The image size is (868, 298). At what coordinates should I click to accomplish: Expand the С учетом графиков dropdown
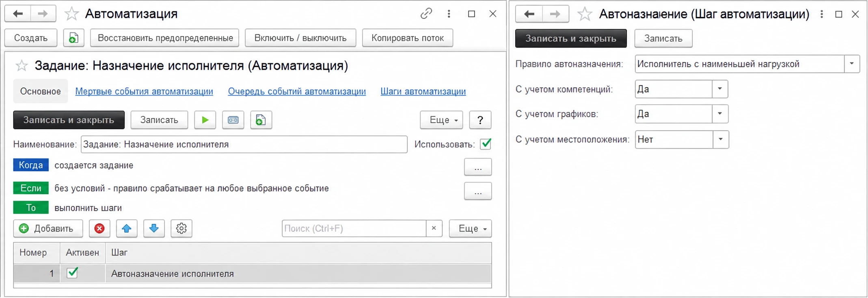720,114
